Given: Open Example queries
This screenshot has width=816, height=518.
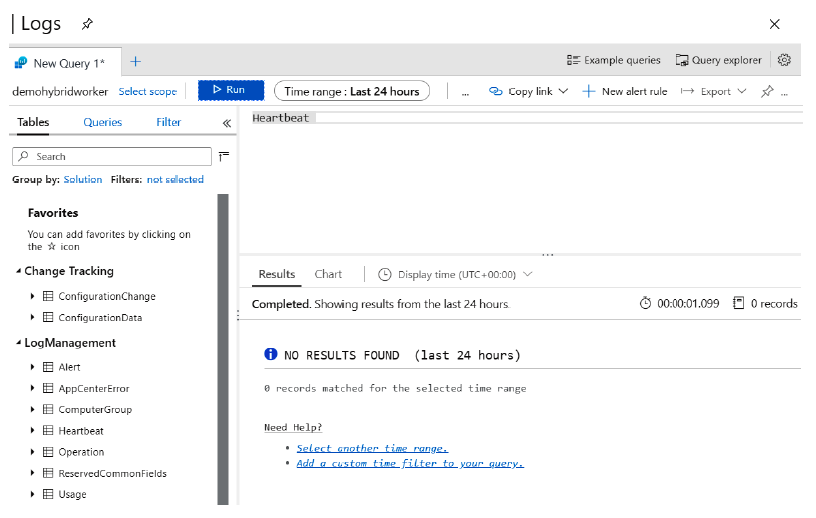Looking at the screenshot, I should (x=613, y=60).
